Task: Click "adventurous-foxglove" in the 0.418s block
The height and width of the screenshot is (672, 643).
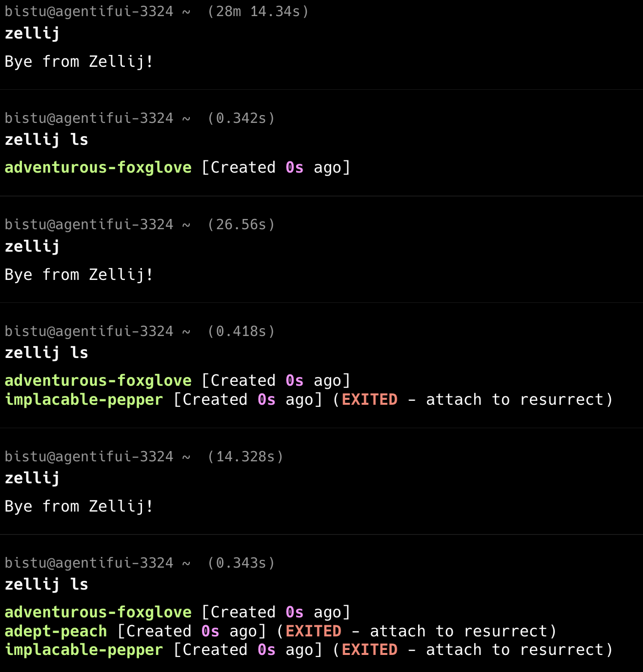Action: point(98,380)
